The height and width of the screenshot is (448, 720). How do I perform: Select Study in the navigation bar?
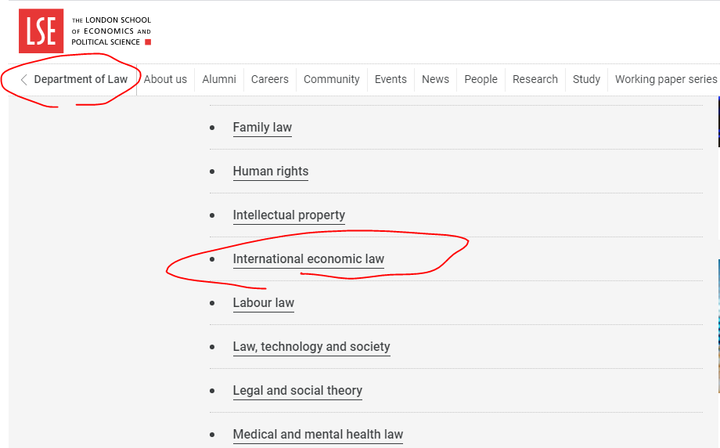pos(586,79)
